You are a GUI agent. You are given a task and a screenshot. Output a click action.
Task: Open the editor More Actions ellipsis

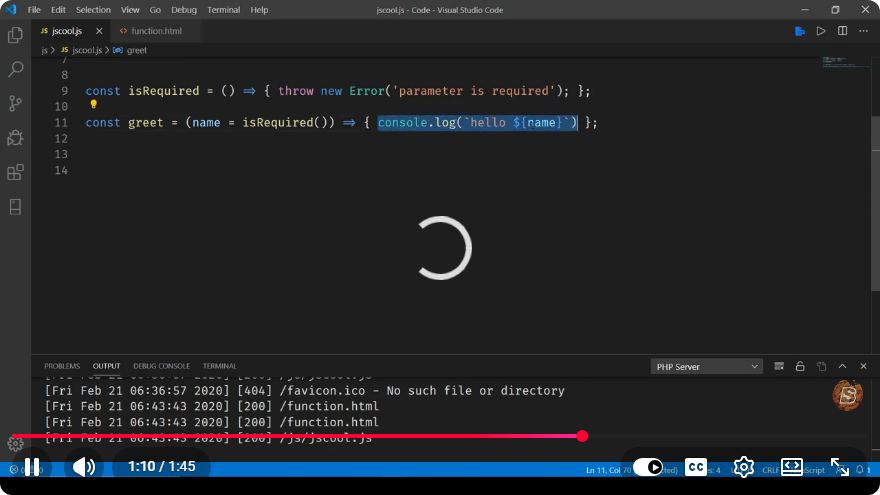click(863, 31)
